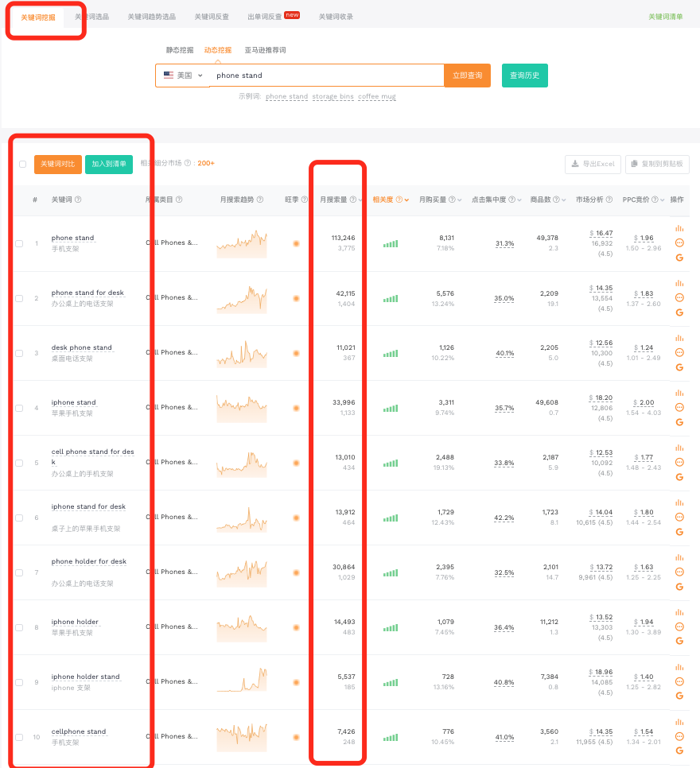Click the sort arrow on 相关度 column
This screenshot has width=700, height=768.
click(x=406, y=200)
